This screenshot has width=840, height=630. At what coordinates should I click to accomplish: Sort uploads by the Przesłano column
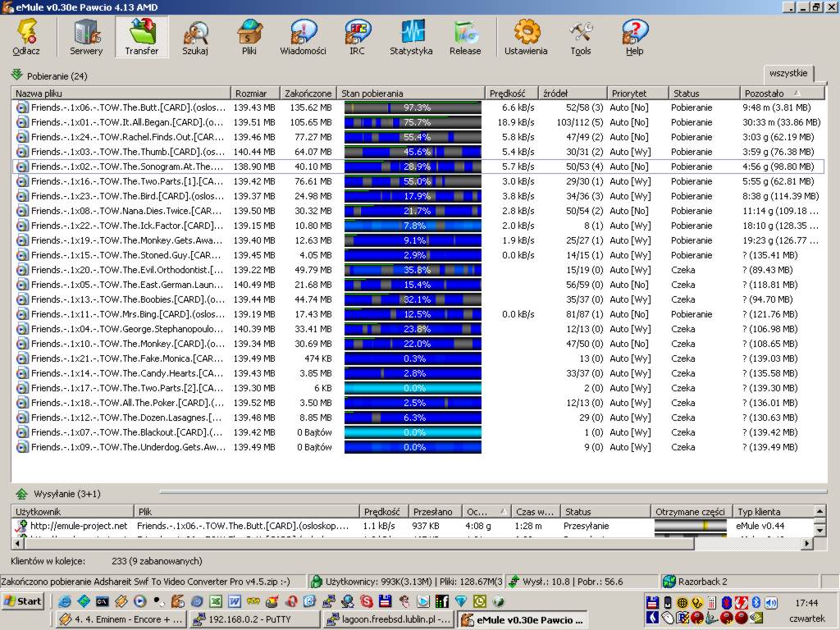[x=436, y=512]
